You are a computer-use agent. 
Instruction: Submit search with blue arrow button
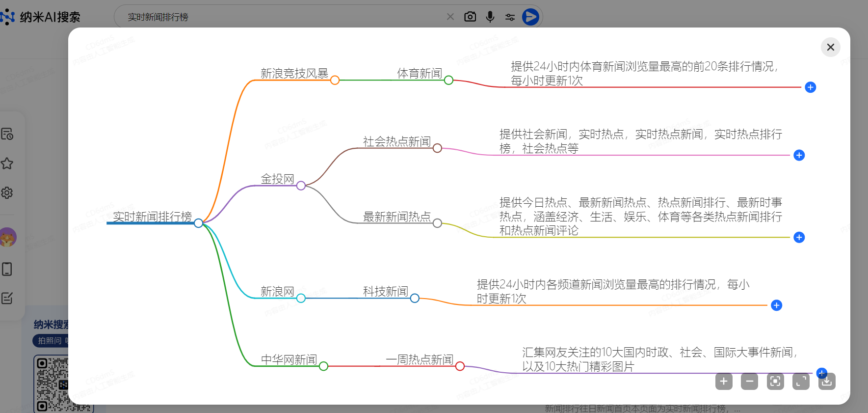(530, 17)
